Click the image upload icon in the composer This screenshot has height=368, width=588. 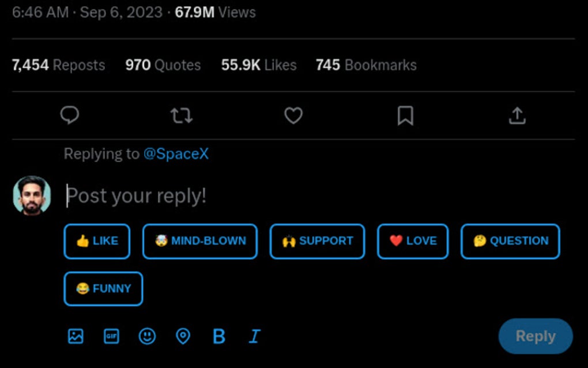(76, 336)
